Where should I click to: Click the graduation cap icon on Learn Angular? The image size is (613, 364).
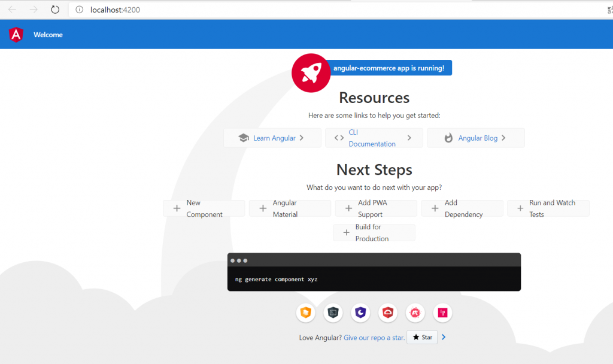click(244, 138)
